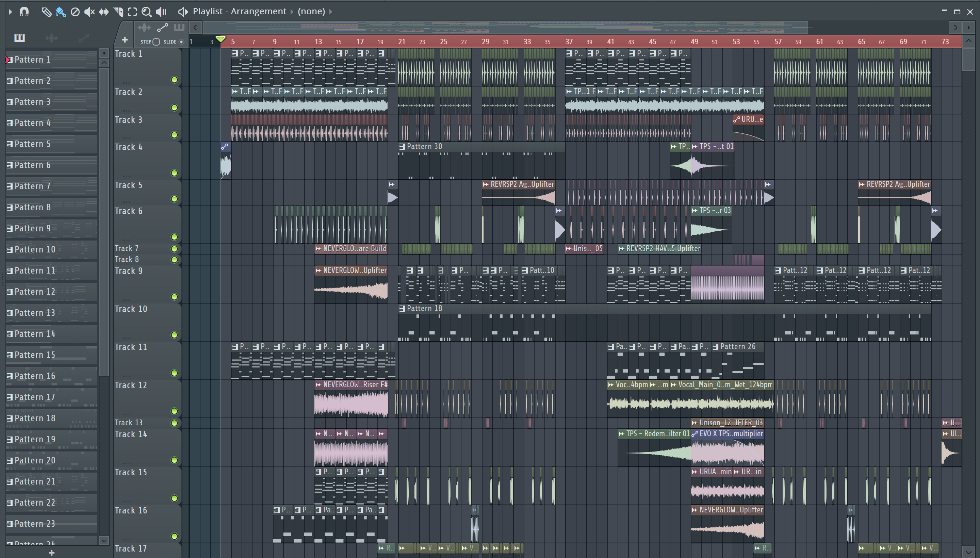Open REVRSP2 Ag..Uplifter clip menu on Track 5
Screen dimensions: 980x558
tap(486, 184)
